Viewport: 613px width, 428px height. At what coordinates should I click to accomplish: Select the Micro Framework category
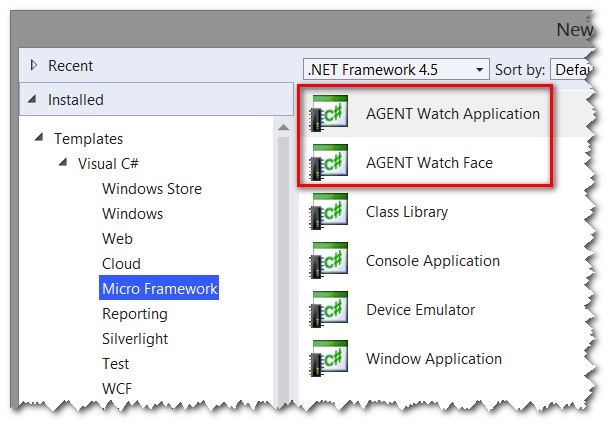159,289
